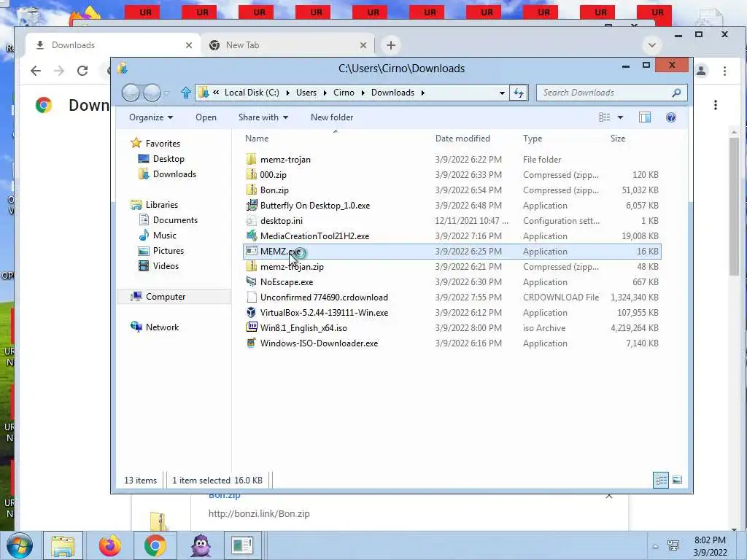The width and height of the screenshot is (747, 560).
Task: Select the memz-trojan.zip icon
Action: pyautogui.click(x=252, y=266)
